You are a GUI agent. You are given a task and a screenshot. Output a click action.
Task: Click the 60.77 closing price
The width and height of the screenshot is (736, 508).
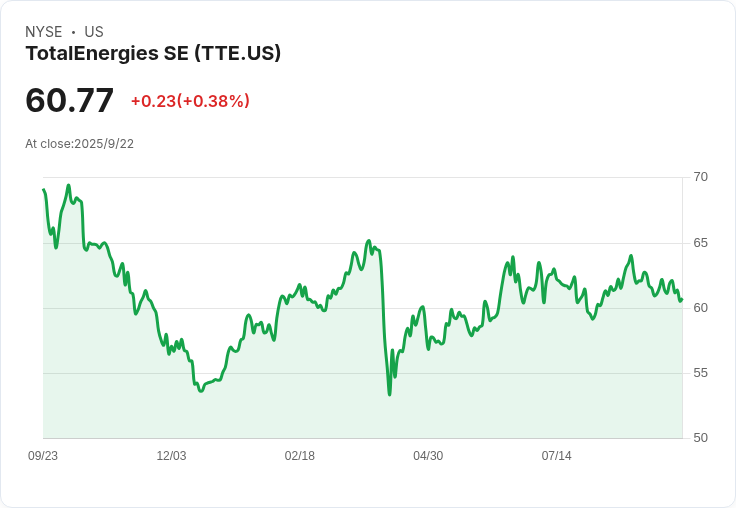[69, 100]
